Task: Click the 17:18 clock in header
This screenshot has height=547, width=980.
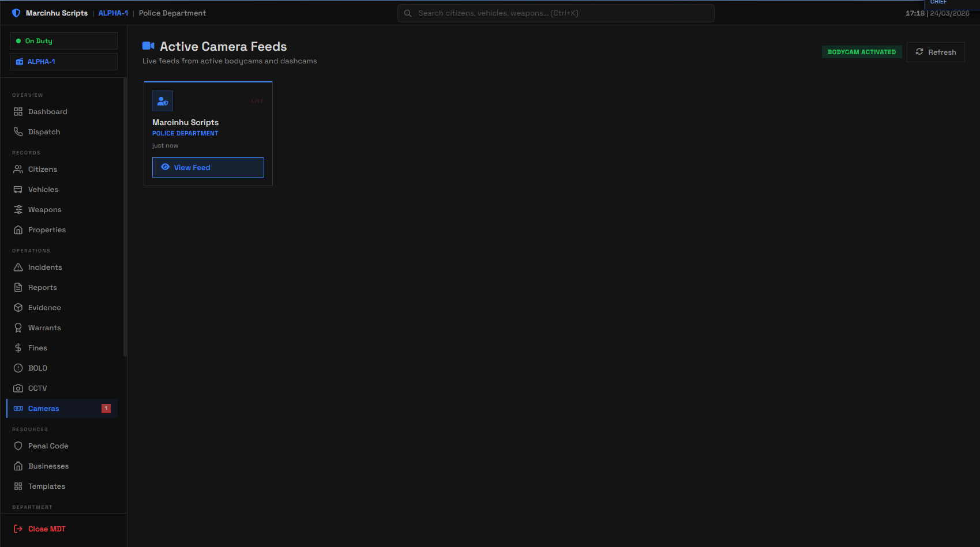Action: tap(915, 13)
